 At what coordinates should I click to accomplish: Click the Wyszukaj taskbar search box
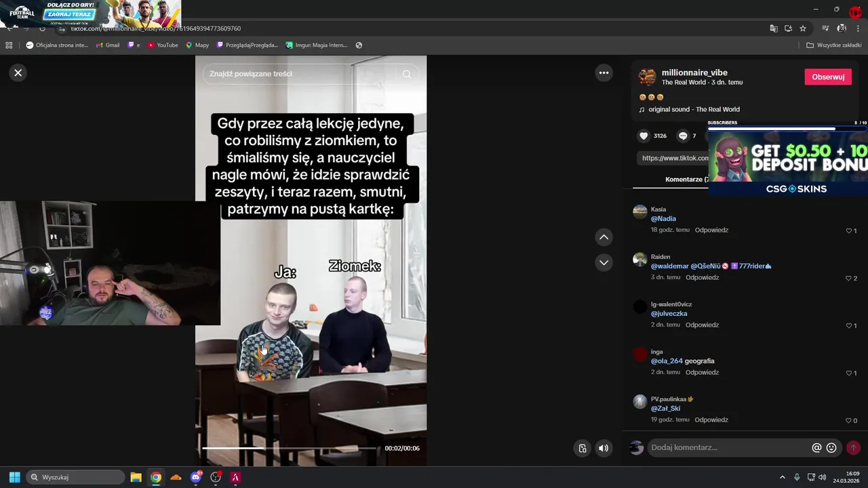pos(75,477)
